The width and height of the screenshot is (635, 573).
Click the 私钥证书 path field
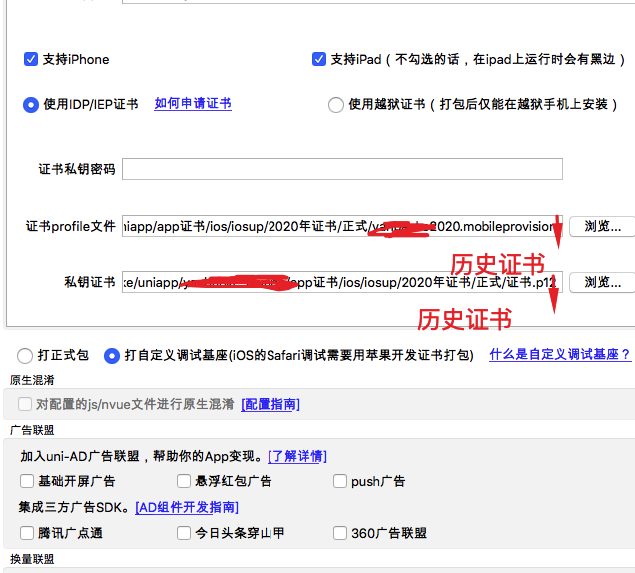342,282
